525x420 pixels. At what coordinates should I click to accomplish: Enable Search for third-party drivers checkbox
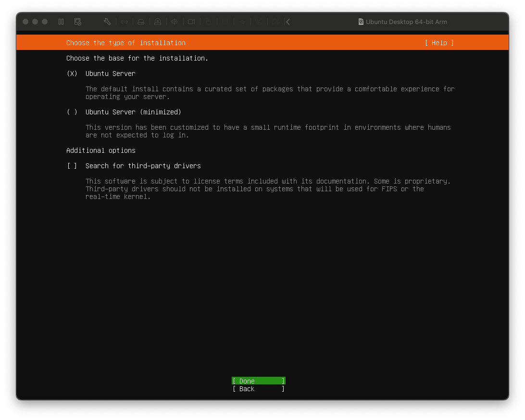(x=72, y=166)
